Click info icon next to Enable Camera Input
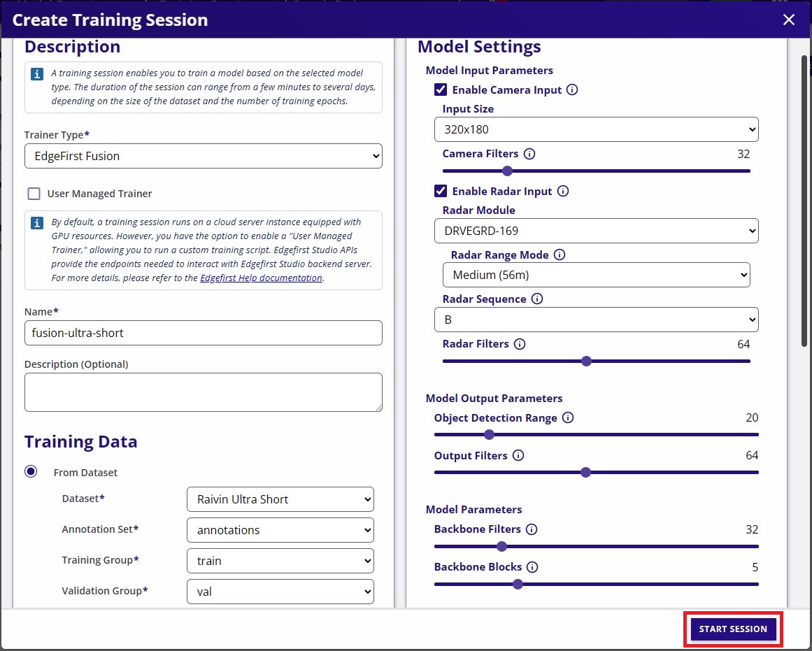The image size is (812, 651). (x=572, y=90)
